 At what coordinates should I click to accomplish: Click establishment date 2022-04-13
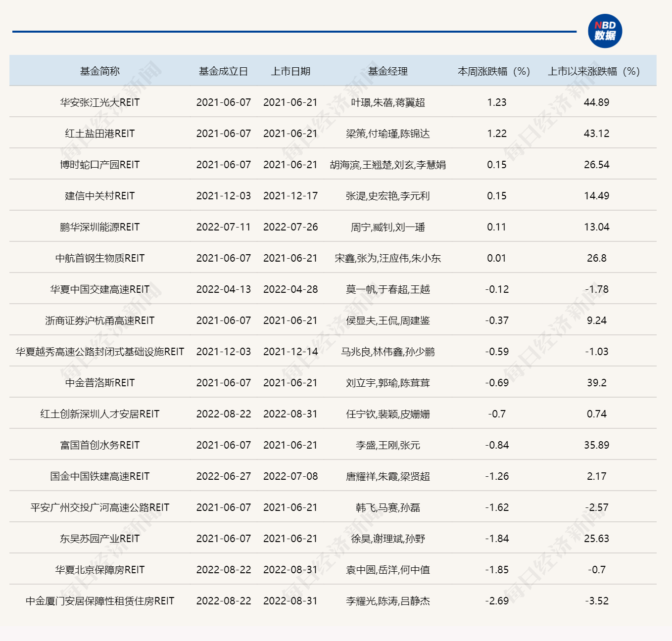[224, 289]
